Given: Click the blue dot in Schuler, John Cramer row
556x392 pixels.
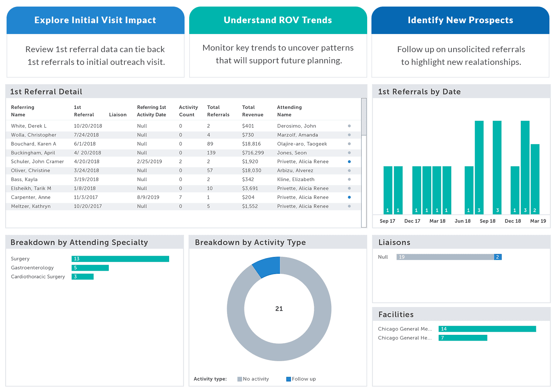Looking at the screenshot, I should [349, 162].
